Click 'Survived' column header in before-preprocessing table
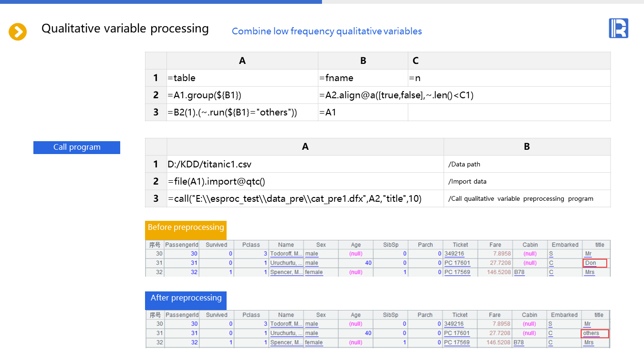The image size is (644, 362). (x=217, y=245)
